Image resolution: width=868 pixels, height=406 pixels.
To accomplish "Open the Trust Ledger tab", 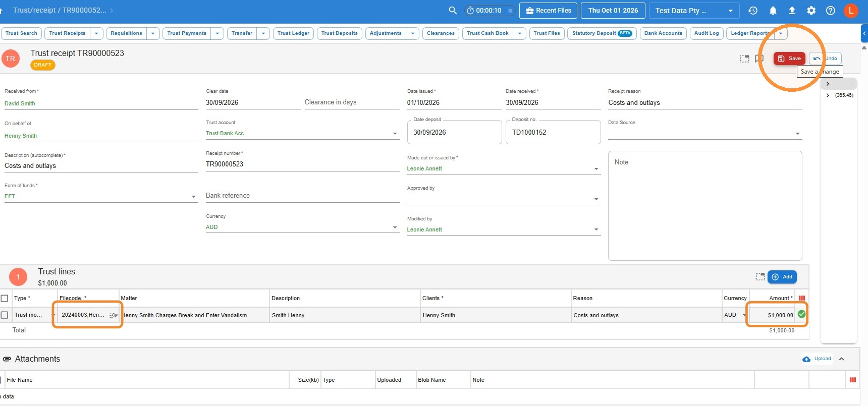I will pyautogui.click(x=293, y=33).
